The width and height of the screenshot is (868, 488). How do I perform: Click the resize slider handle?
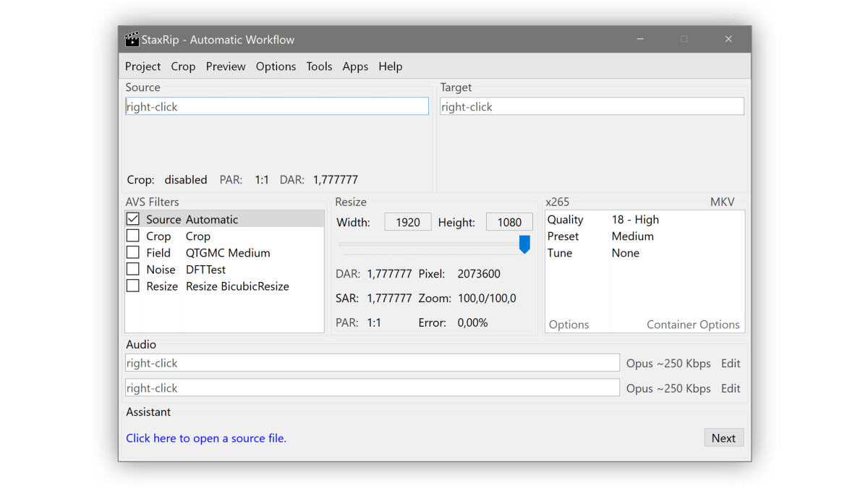(524, 244)
